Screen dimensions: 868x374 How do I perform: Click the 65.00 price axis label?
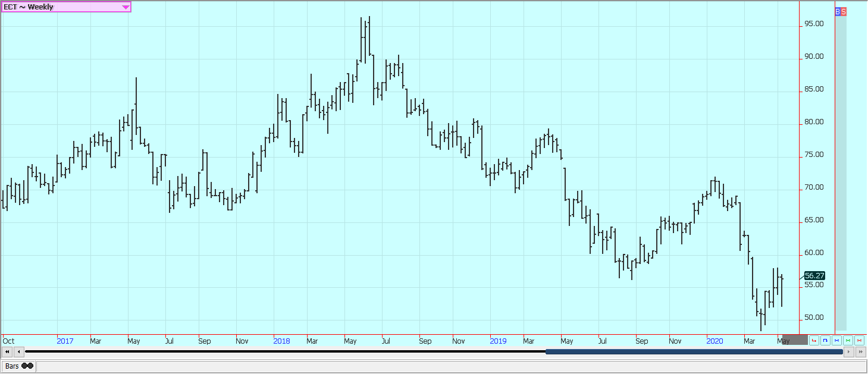click(x=814, y=220)
